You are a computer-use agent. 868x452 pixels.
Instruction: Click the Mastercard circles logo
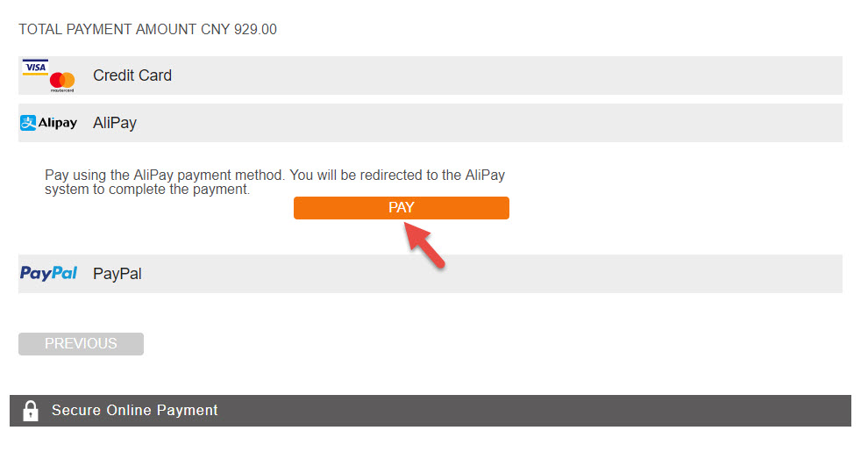(62, 82)
